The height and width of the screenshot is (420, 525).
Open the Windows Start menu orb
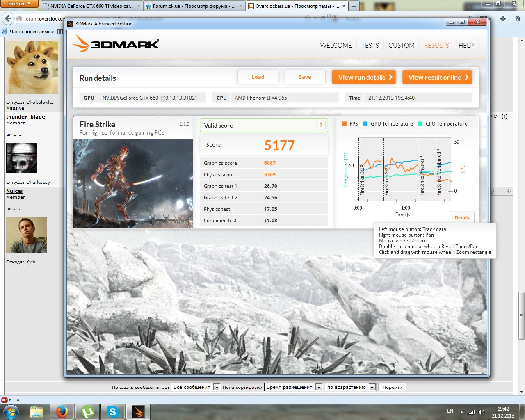coord(11,411)
